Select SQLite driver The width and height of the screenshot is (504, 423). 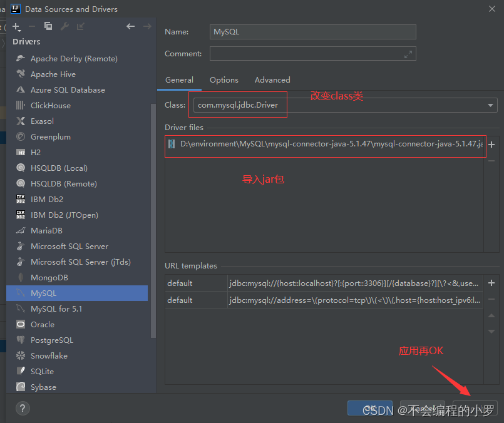[77, 371]
